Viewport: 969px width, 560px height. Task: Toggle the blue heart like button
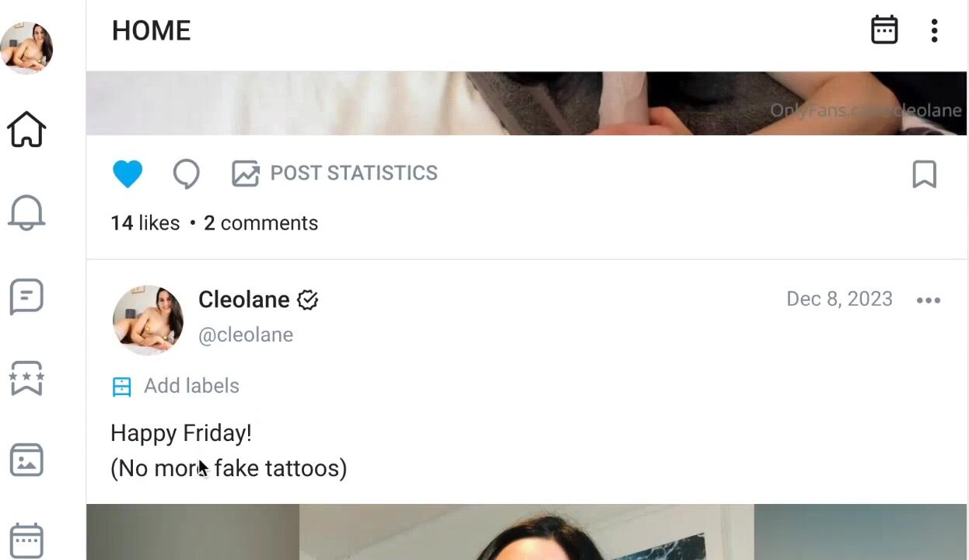coord(128,173)
